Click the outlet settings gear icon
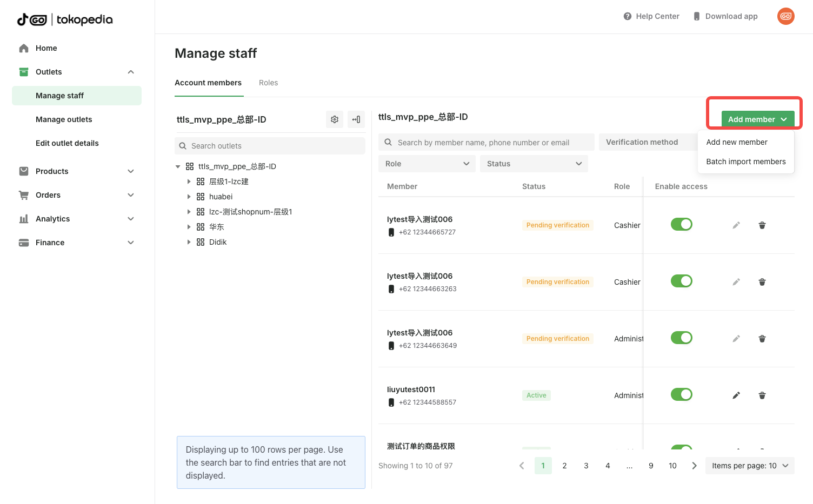Viewport: 813px width, 504px height. (335, 119)
